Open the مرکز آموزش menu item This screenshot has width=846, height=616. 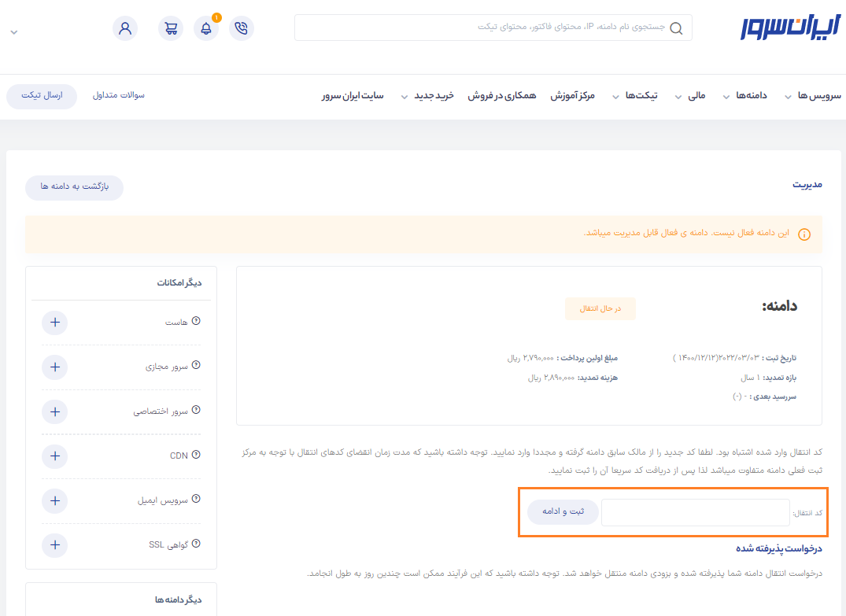pos(572,96)
